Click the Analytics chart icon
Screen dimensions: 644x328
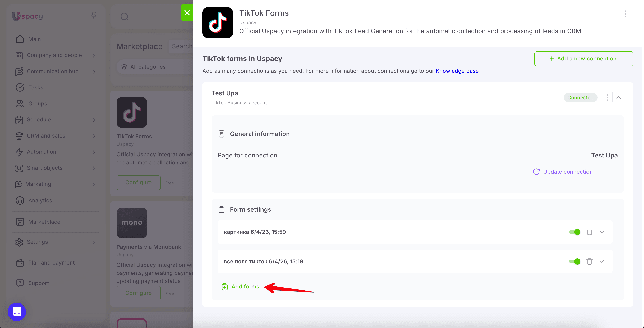[20, 200]
